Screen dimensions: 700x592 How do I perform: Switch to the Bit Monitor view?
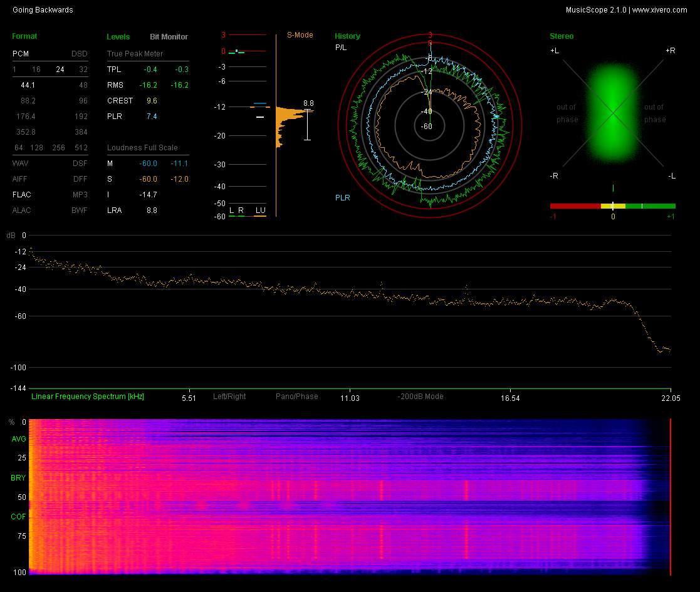click(169, 37)
